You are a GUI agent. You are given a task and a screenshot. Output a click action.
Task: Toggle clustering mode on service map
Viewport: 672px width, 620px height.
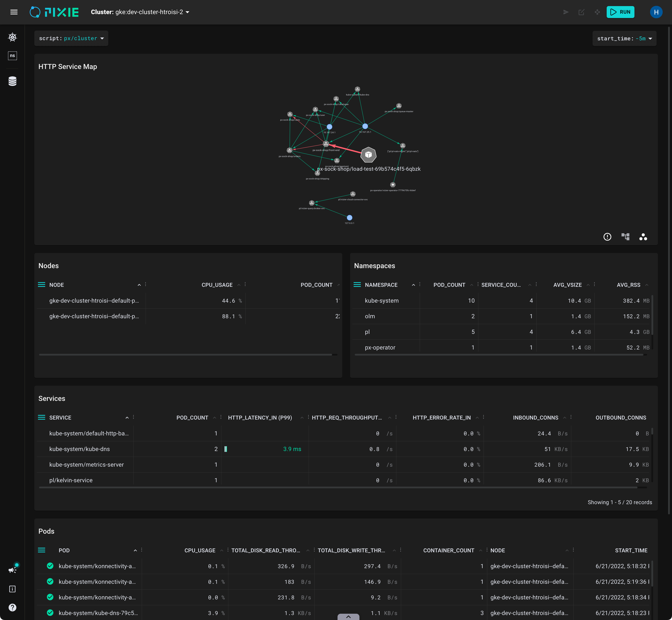pyautogui.click(x=643, y=237)
